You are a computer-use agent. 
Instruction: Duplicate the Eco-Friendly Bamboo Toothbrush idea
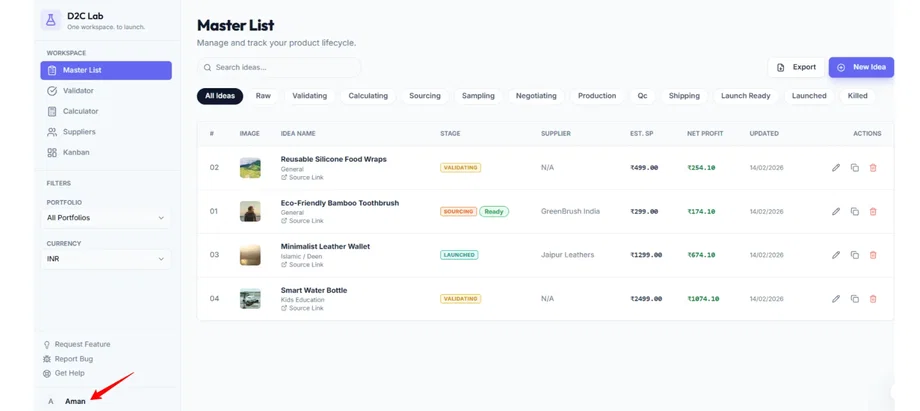click(x=854, y=212)
